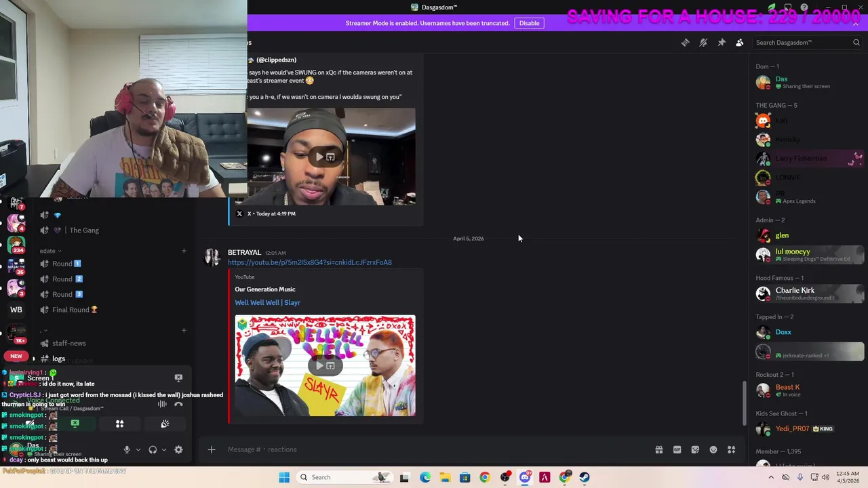Open File Explorer from taskbar

[x=445, y=477]
